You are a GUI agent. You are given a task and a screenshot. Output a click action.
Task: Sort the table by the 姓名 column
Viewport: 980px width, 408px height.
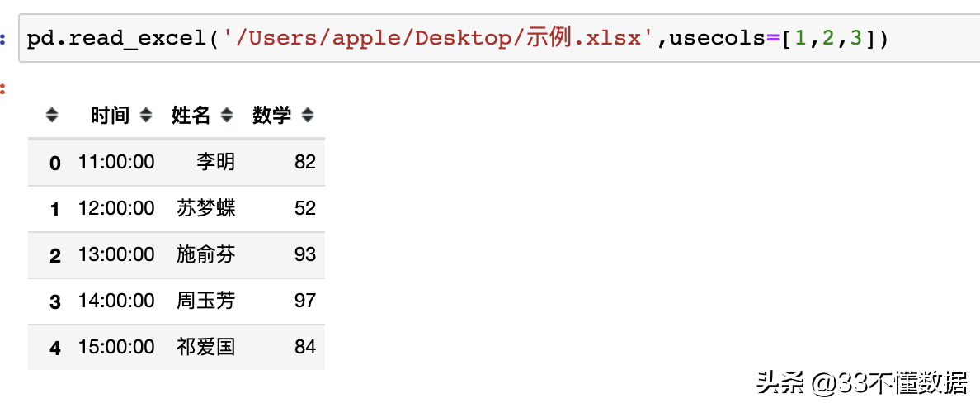pos(227,115)
